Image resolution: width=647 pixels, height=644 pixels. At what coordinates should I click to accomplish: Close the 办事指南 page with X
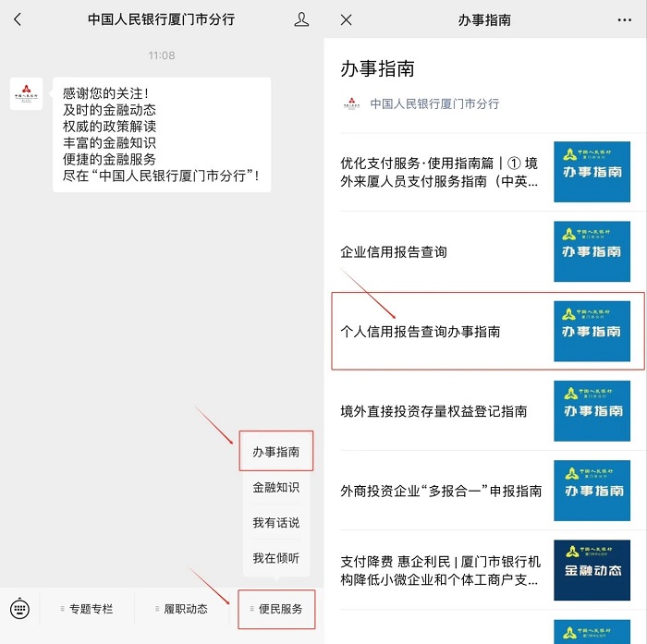click(346, 19)
